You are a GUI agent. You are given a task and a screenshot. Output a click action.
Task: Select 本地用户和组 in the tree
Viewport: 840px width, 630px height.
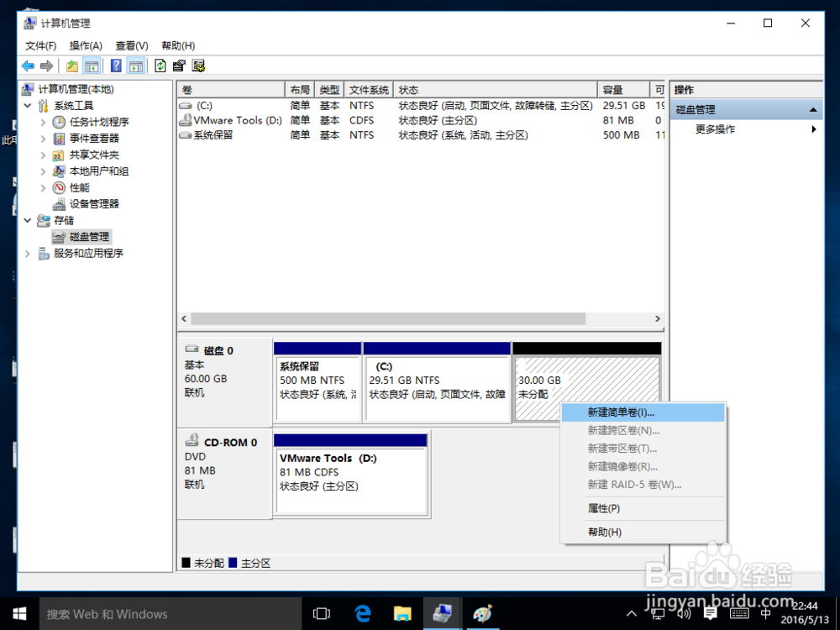click(x=99, y=171)
